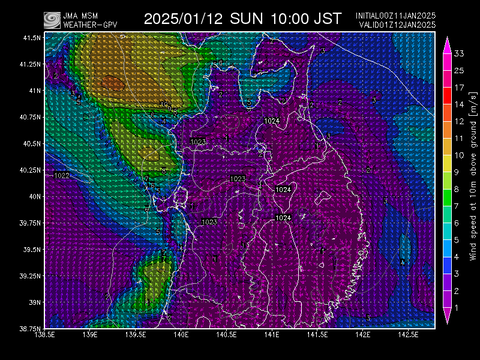480x360 pixels.
Task: Click the '40.25N' latitude label
Action: click(x=30, y=170)
